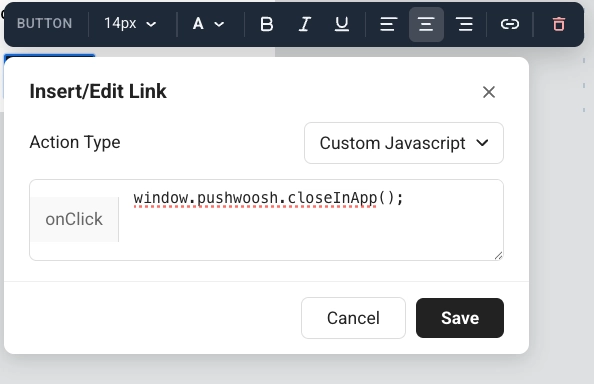This screenshot has width=594, height=384.
Task: Click the Insert/Edit Link heading
Action: coord(98,91)
